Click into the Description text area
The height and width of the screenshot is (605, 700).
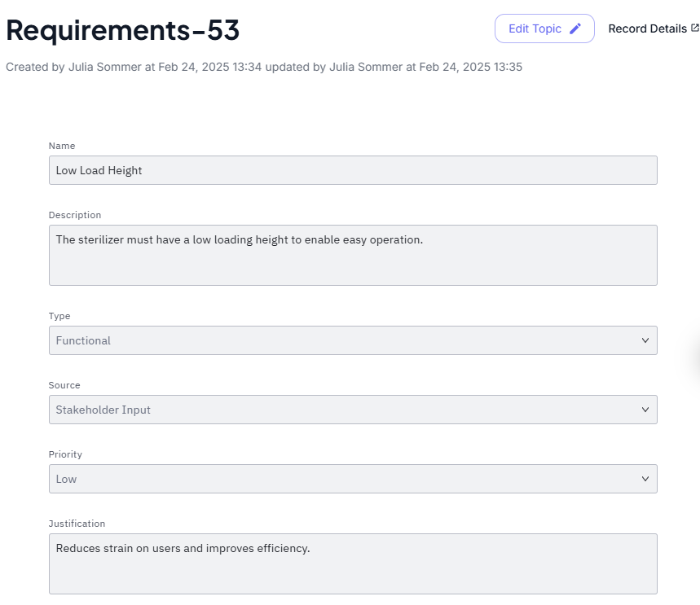tap(352, 255)
